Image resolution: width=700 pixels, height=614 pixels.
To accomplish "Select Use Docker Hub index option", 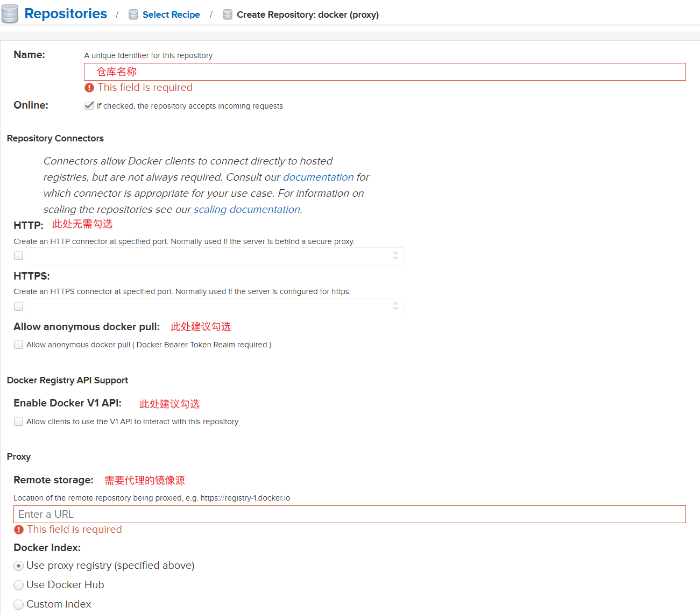I will point(19,585).
